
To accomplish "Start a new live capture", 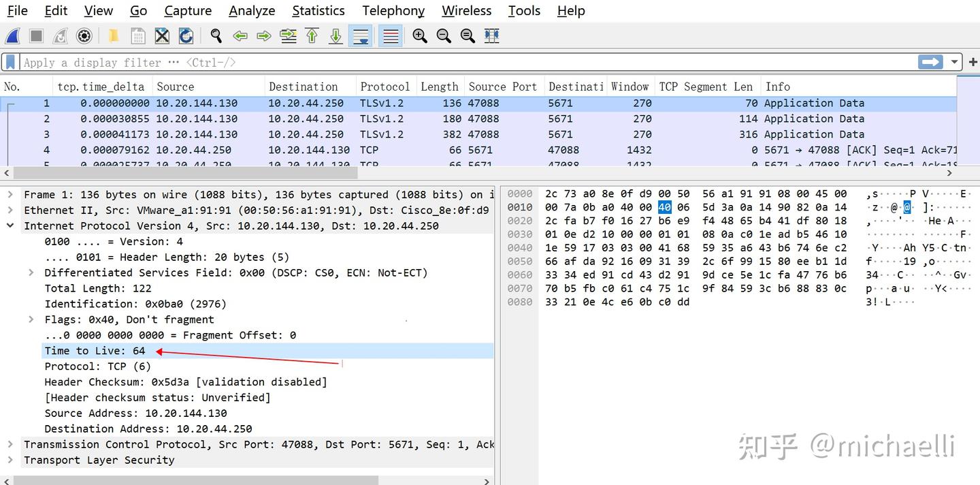I will [12, 35].
